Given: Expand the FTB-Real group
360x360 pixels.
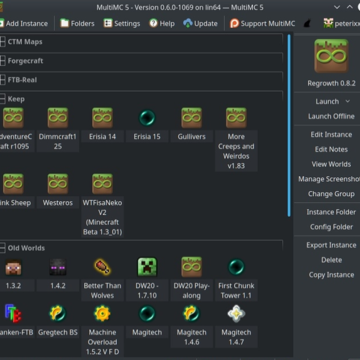Looking at the screenshot, I should click(3, 80).
